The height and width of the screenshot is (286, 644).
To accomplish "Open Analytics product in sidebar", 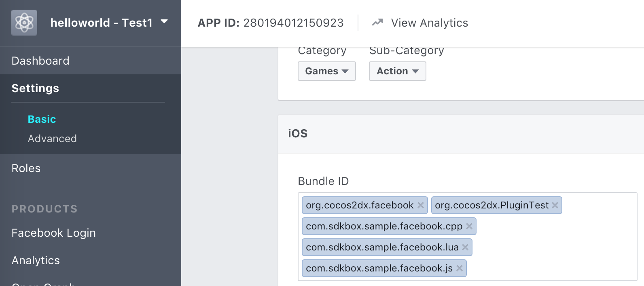I will (x=36, y=261).
